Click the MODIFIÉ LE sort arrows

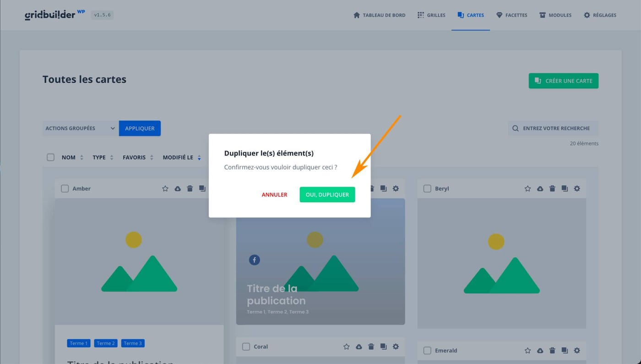(199, 157)
